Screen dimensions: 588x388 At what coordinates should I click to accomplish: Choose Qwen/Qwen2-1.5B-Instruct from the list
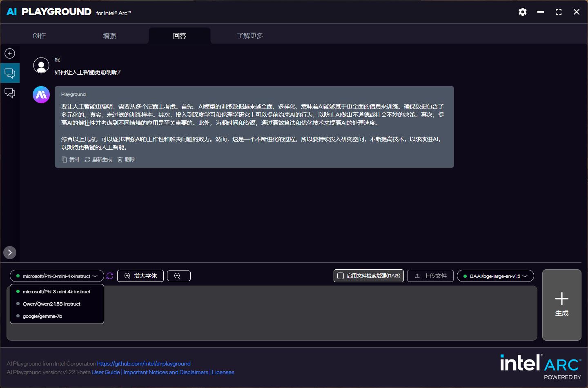[57, 304]
